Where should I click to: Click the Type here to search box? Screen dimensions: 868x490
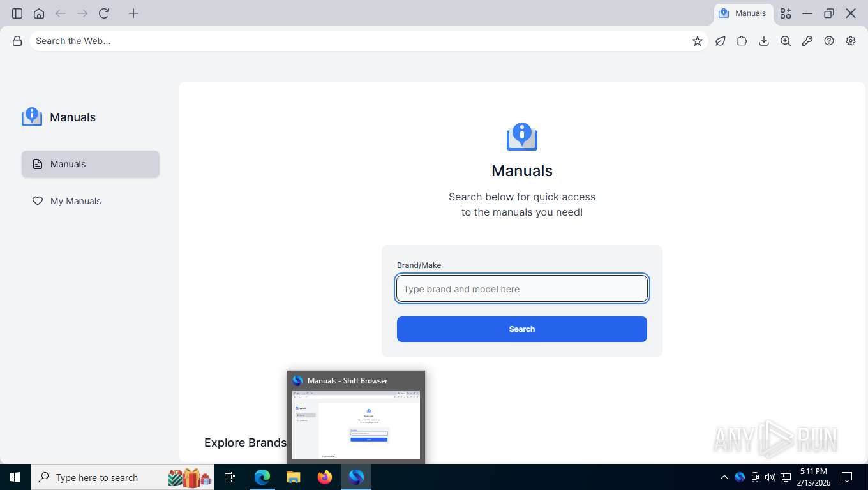pyautogui.click(x=123, y=477)
